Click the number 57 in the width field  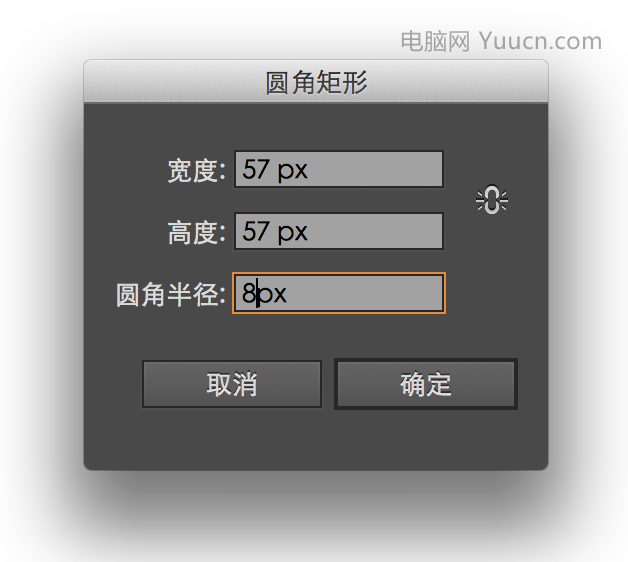[255, 169]
